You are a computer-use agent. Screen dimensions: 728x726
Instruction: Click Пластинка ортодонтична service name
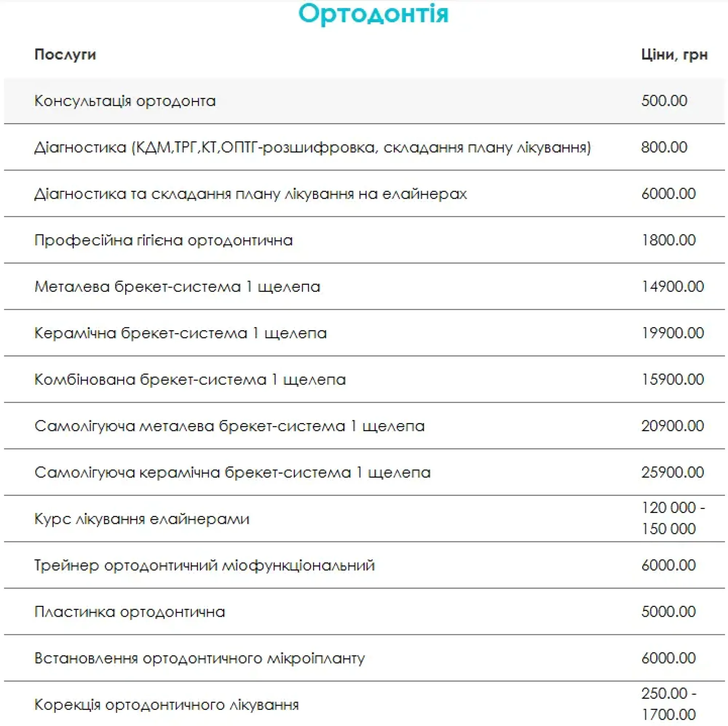tap(130, 612)
